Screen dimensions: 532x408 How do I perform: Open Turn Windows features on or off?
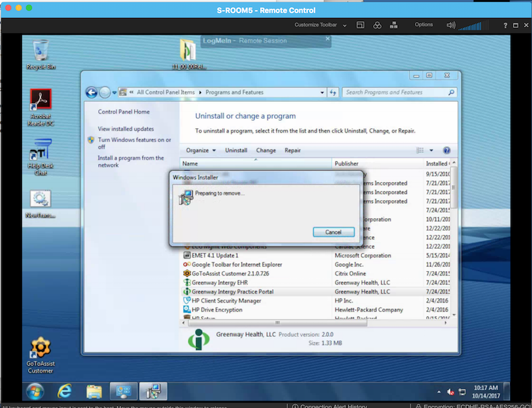pos(134,143)
